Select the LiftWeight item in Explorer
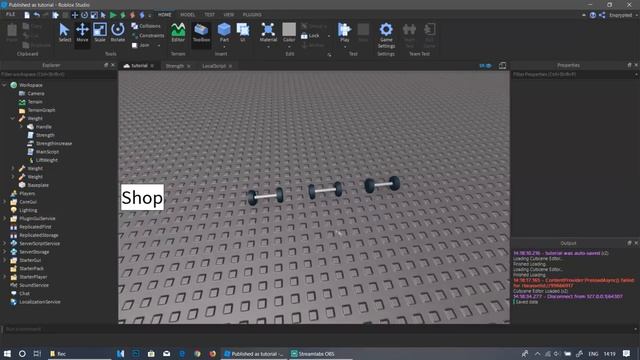This screenshot has height=360, width=640. (47, 160)
